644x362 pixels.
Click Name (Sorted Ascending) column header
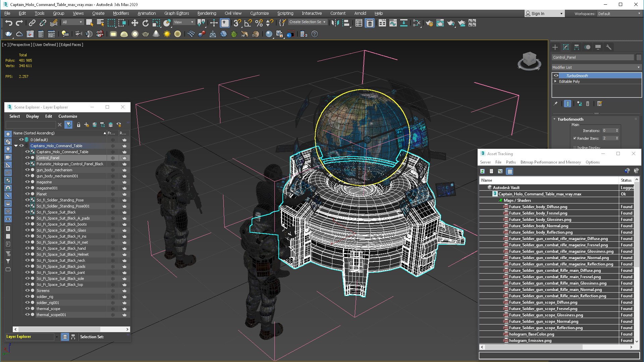tap(59, 133)
